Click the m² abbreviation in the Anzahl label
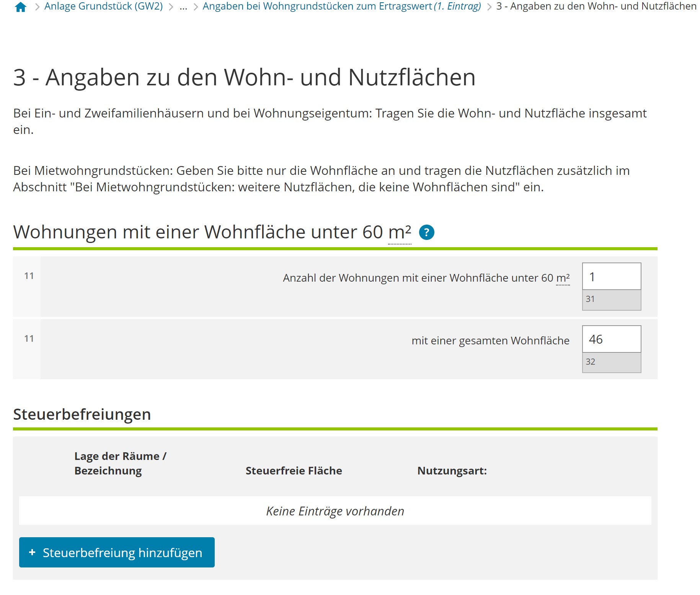 pos(563,278)
